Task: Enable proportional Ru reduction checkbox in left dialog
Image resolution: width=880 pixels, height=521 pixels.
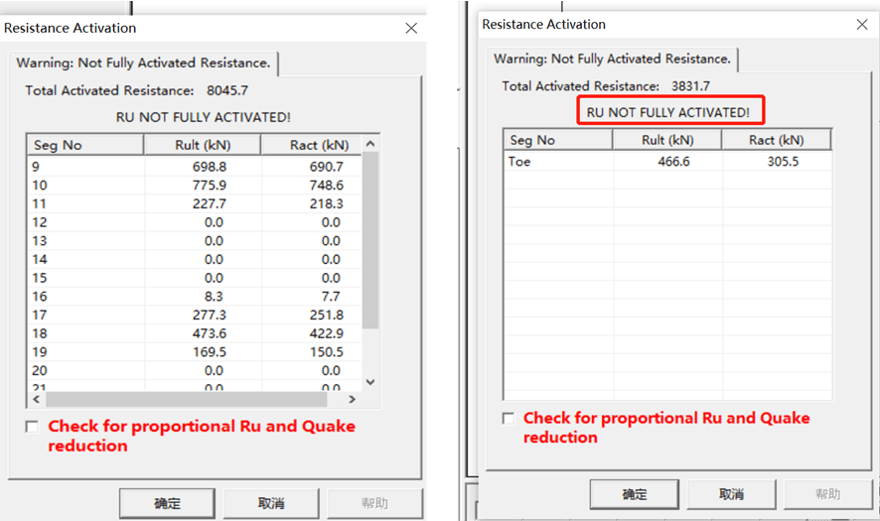Action: pos(33,427)
